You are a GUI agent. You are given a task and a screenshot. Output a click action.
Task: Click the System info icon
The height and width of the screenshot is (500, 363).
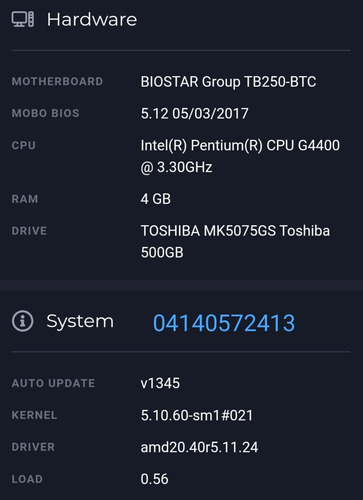click(23, 321)
